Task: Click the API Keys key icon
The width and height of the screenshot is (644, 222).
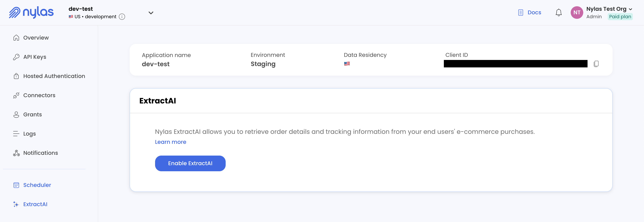Action: pos(16,57)
